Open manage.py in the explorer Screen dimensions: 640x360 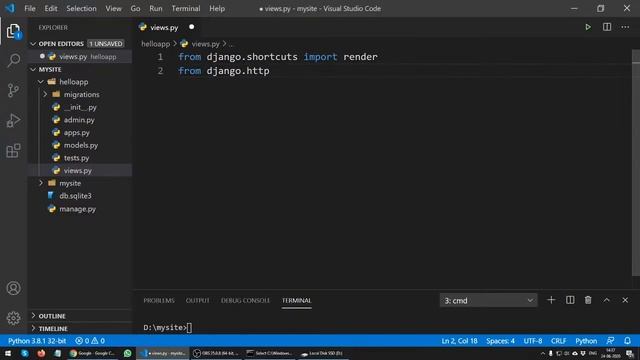pos(78,209)
